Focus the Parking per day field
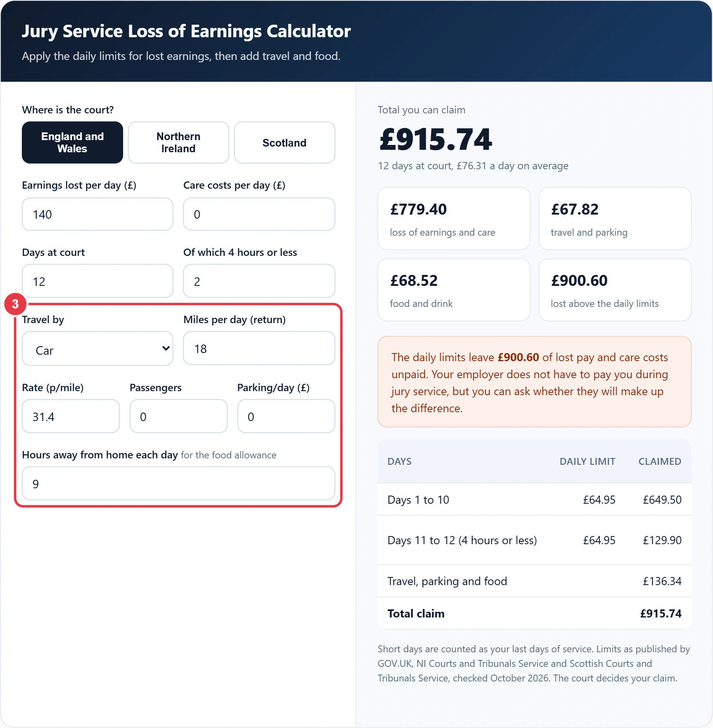 [286, 417]
